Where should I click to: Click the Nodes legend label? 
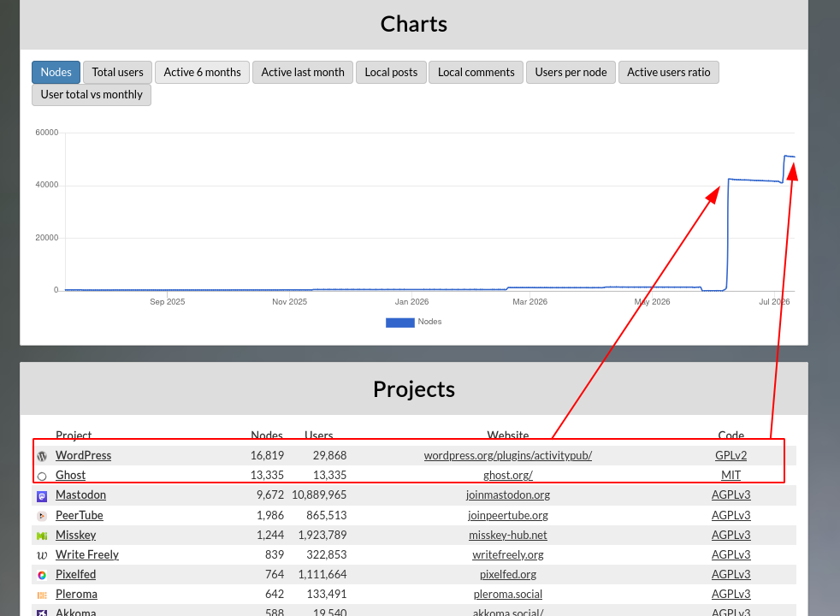click(429, 322)
